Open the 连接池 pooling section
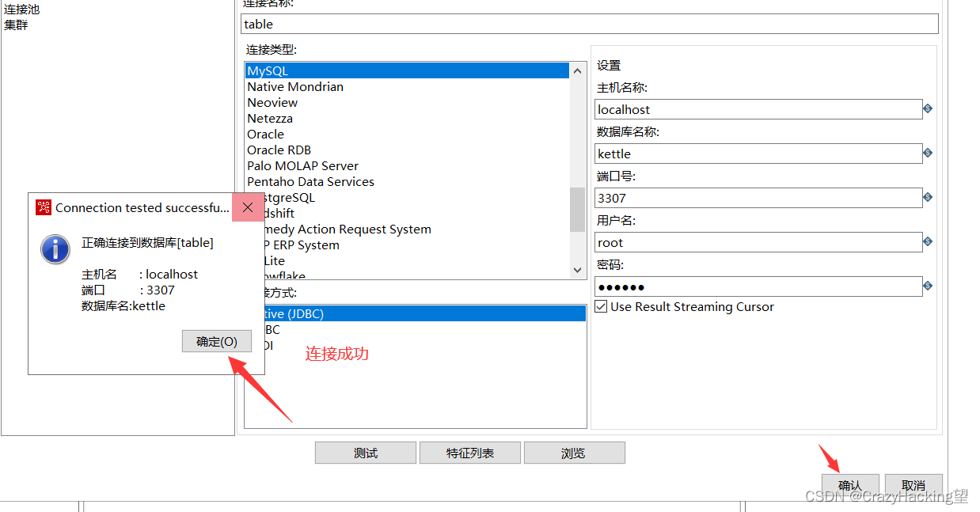This screenshot has height=512, width=980. [21, 9]
